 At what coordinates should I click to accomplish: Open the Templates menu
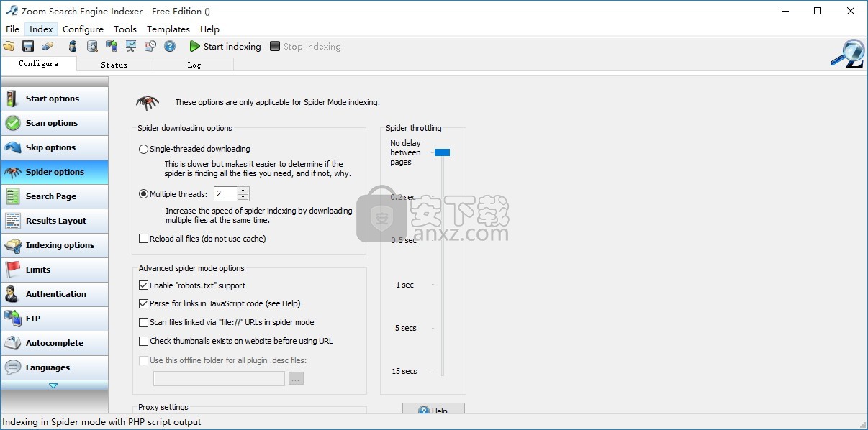(168, 29)
